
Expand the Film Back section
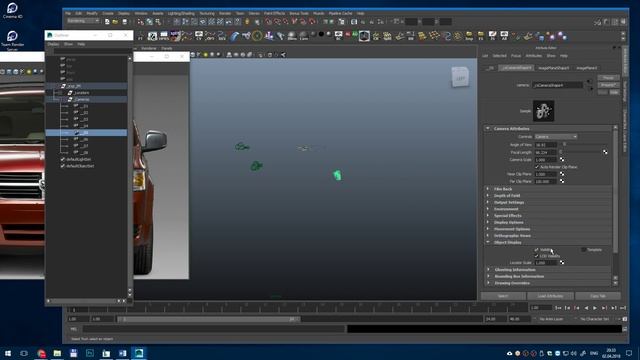pyautogui.click(x=488, y=189)
